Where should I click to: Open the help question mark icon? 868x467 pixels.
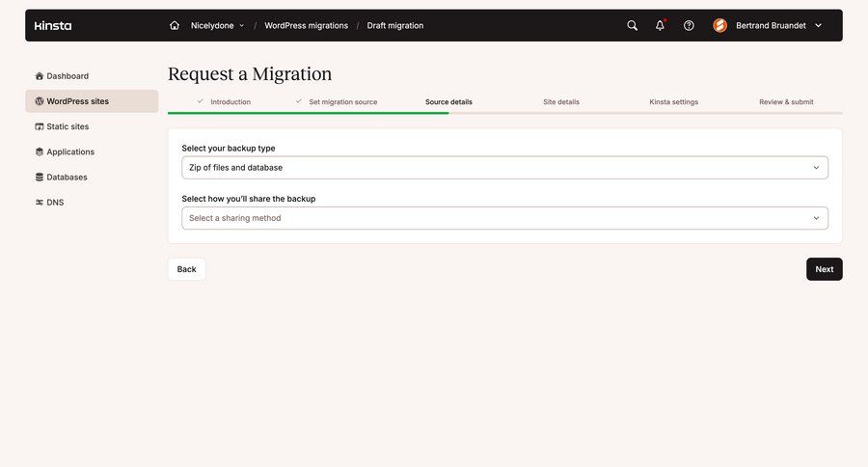689,25
